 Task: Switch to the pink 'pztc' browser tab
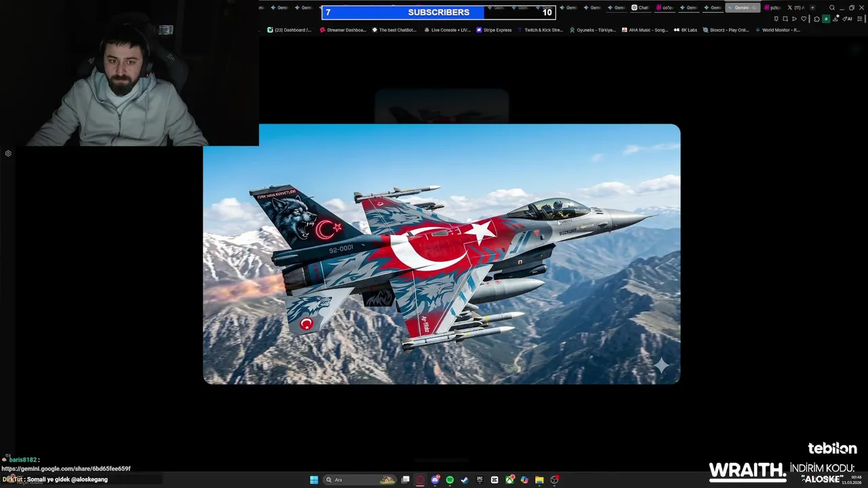[772, 7]
